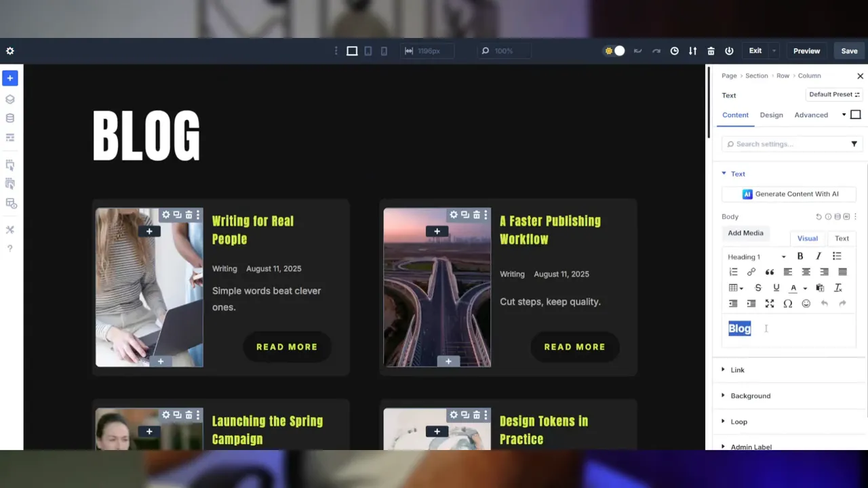
Task: Open the portability import/export arrows icon
Action: pyautogui.click(x=692, y=51)
